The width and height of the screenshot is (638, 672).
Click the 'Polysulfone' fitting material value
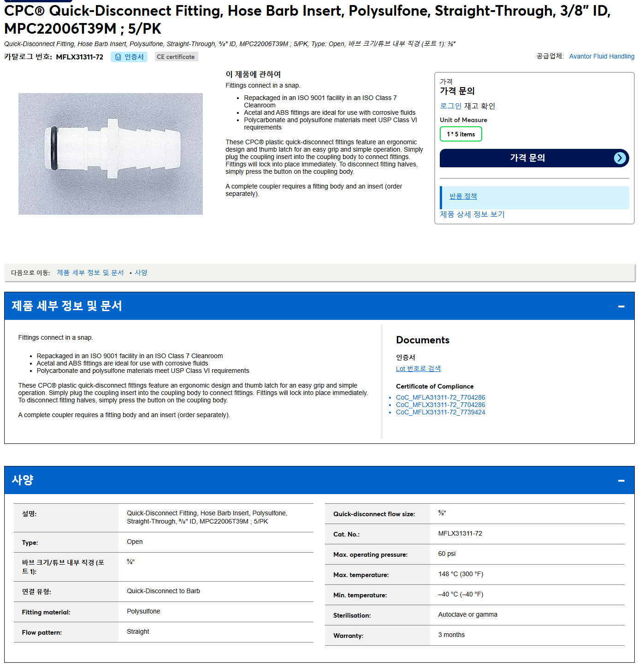[143, 612]
